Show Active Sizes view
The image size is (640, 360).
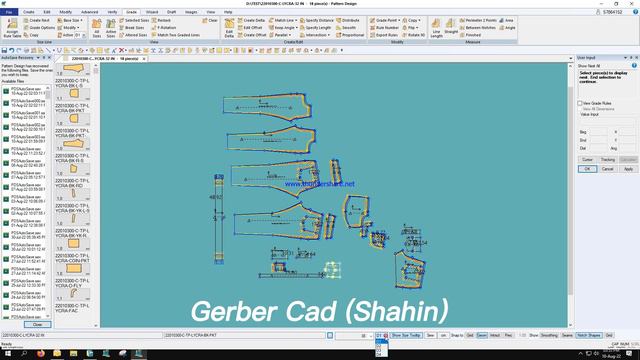click(x=111, y=28)
